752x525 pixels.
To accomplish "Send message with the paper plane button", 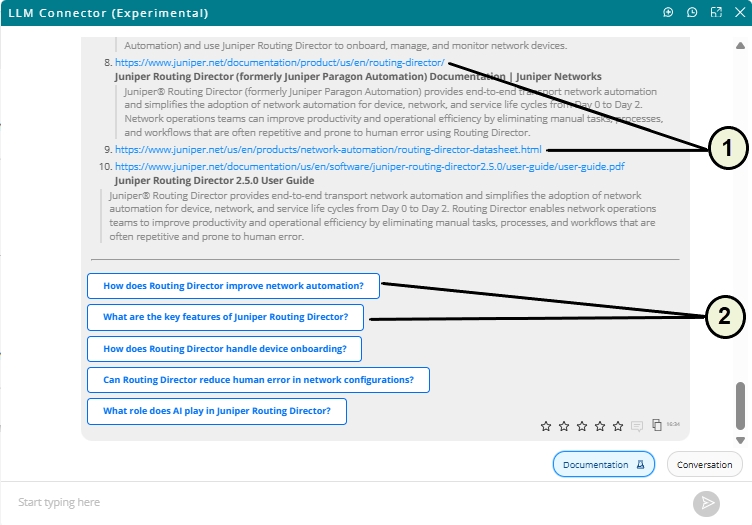I will 706,503.
